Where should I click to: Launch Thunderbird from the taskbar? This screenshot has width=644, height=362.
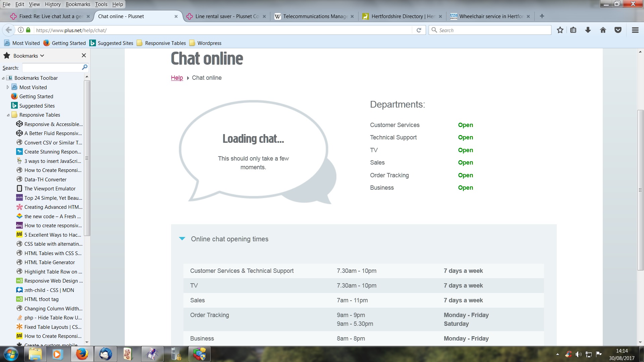[x=105, y=354]
